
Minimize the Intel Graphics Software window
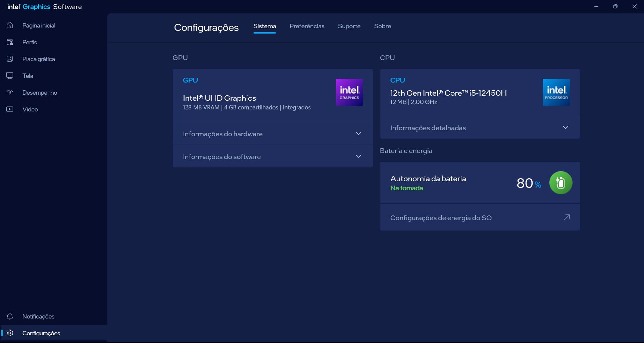click(596, 6)
